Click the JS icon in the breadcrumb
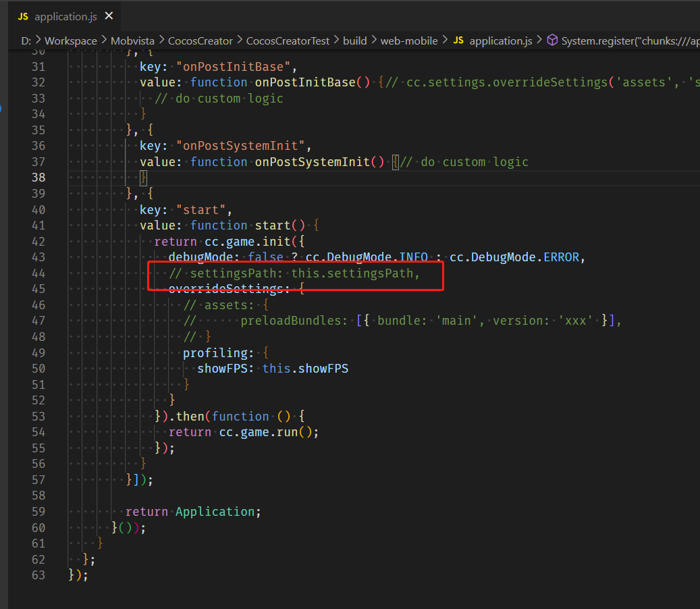Image resolution: width=700 pixels, height=609 pixels. 458,41
